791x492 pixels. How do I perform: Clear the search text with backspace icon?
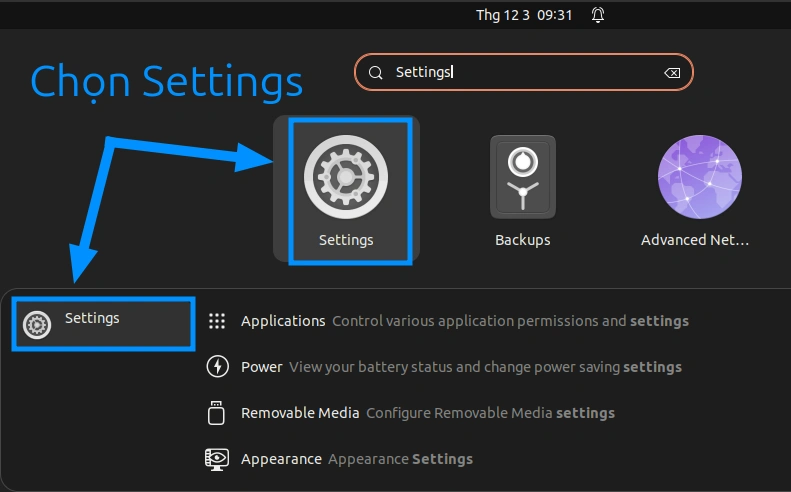click(672, 73)
